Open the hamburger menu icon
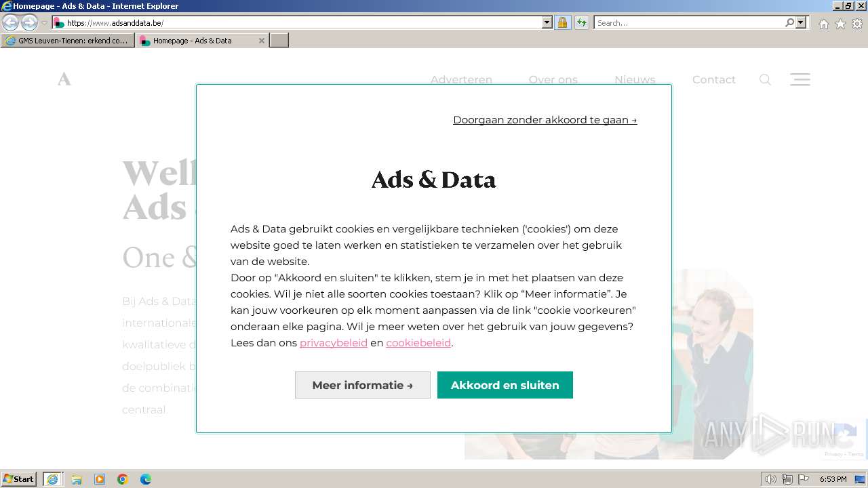This screenshot has width=868, height=488. click(x=800, y=79)
